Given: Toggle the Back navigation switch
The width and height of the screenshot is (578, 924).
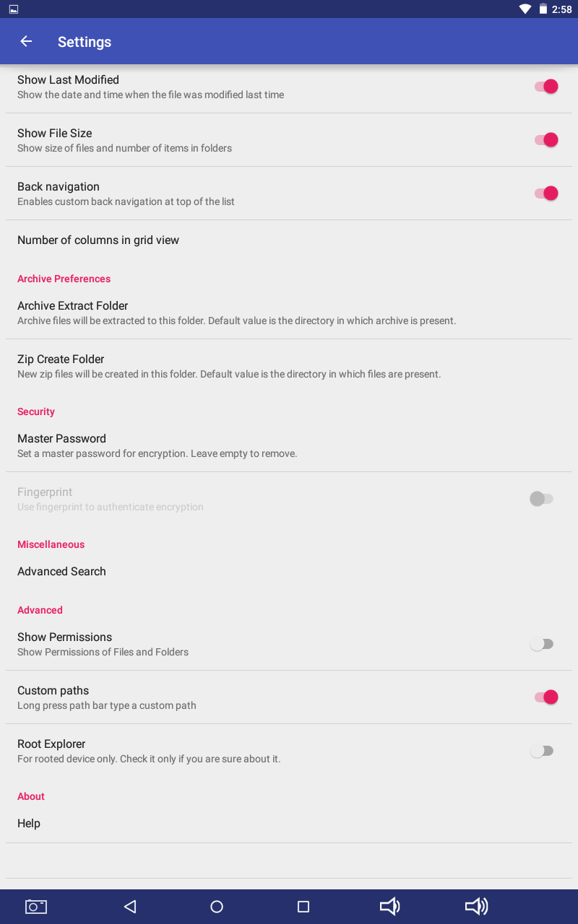Looking at the screenshot, I should 545,193.
